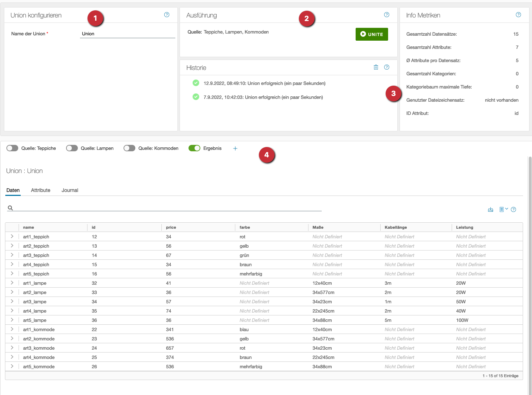Expand the art3_lampe row
Image resolution: width=532 pixels, height=395 pixels.
12,302
